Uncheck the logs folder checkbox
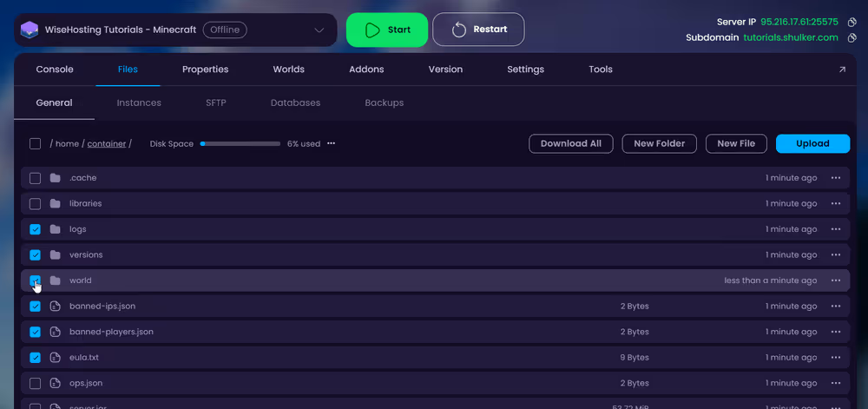Image resolution: width=868 pixels, height=409 pixels. (36, 229)
